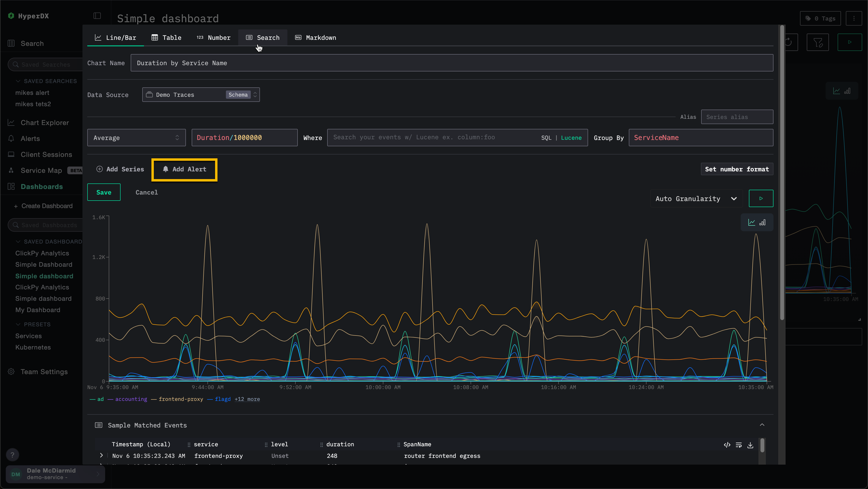Open the help question mark icon
Screen dimensions: 868x489
(13, 454)
